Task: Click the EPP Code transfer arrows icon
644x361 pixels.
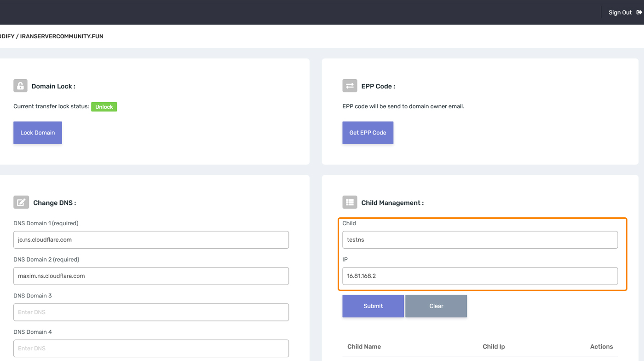Action: pyautogui.click(x=350, y=86)
